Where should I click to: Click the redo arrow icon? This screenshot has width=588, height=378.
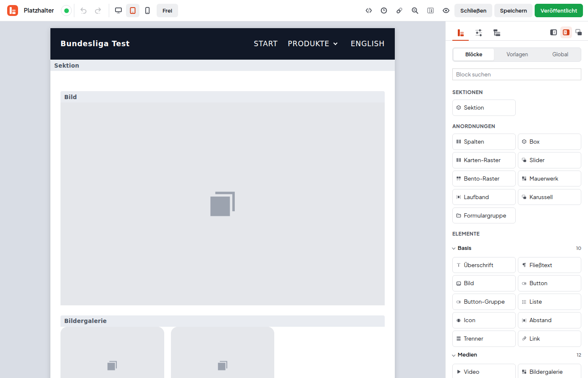point(98,10)
